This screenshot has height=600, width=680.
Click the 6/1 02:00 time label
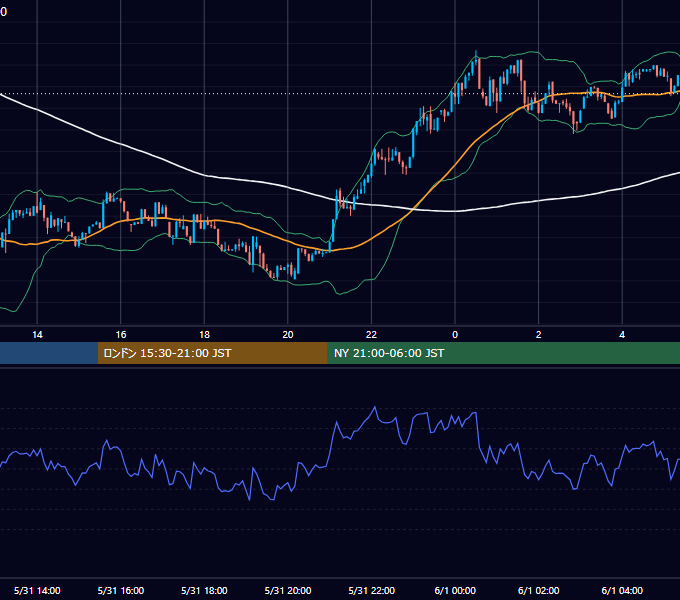tap(539, 590)
